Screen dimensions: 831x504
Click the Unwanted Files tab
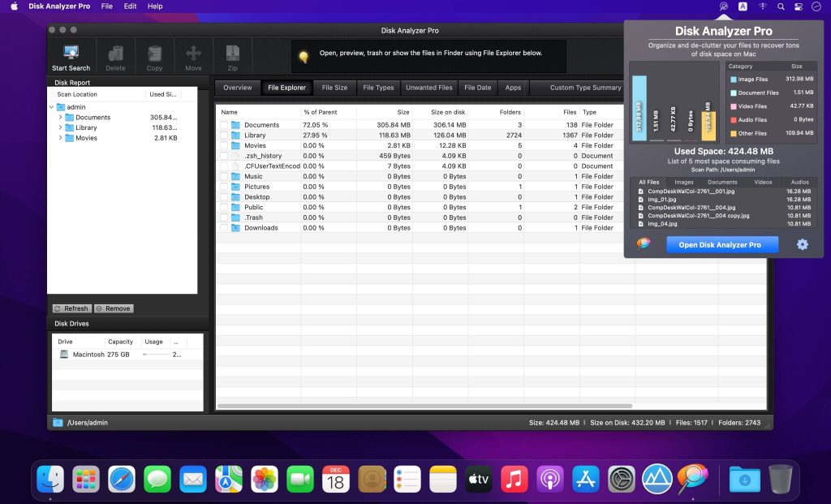(428, 87)
